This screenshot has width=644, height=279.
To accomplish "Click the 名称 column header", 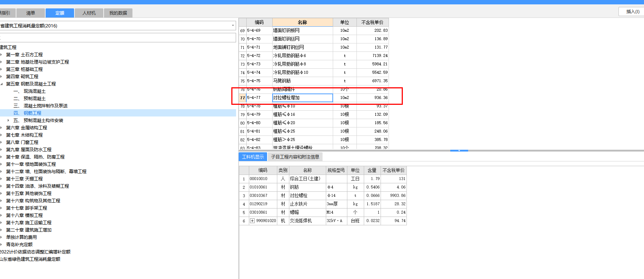I will tap(302, 22).
